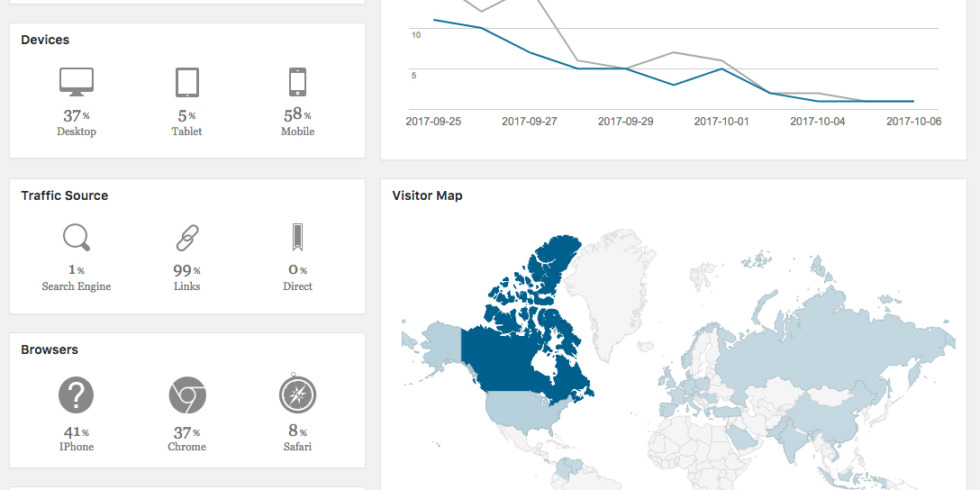Click the Direct bookmark icon
Screen dimensions: 980x490
click(298, 238)
